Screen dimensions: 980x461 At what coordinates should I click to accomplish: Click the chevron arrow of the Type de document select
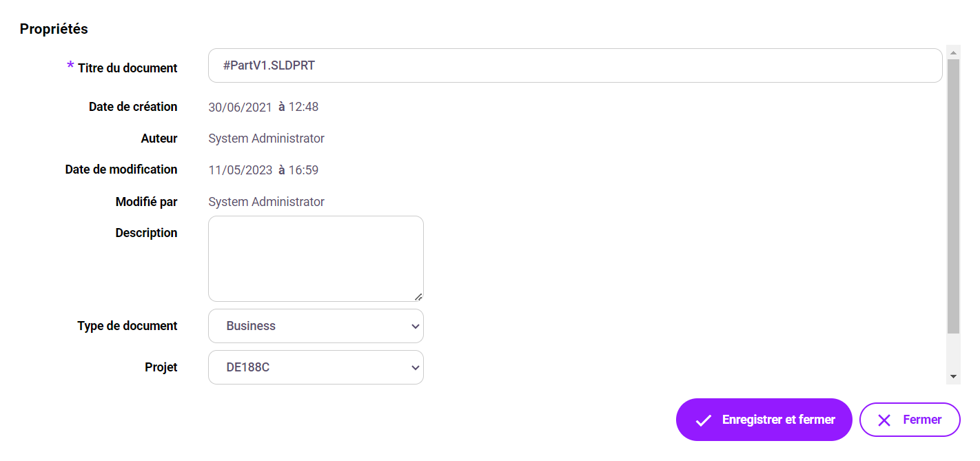415,326
